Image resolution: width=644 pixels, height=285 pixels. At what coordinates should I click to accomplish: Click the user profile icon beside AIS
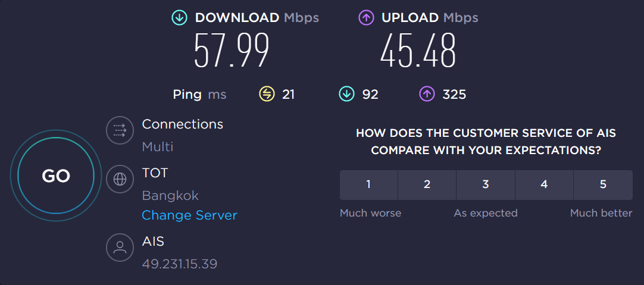tap(120, 248)
